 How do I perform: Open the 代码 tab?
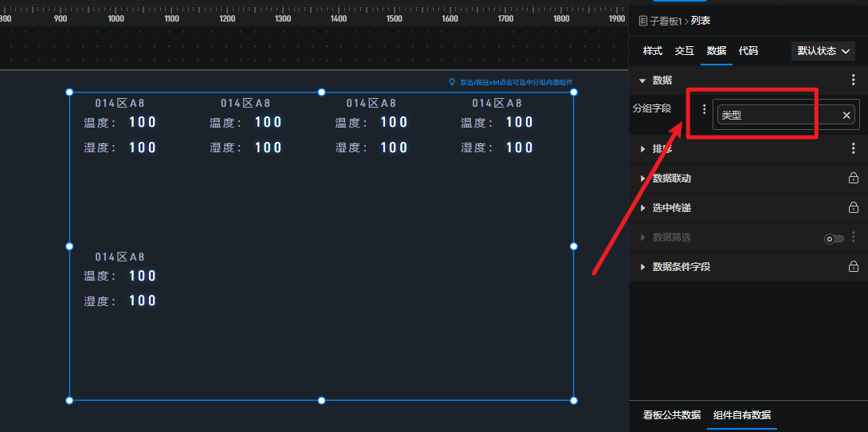748,51
